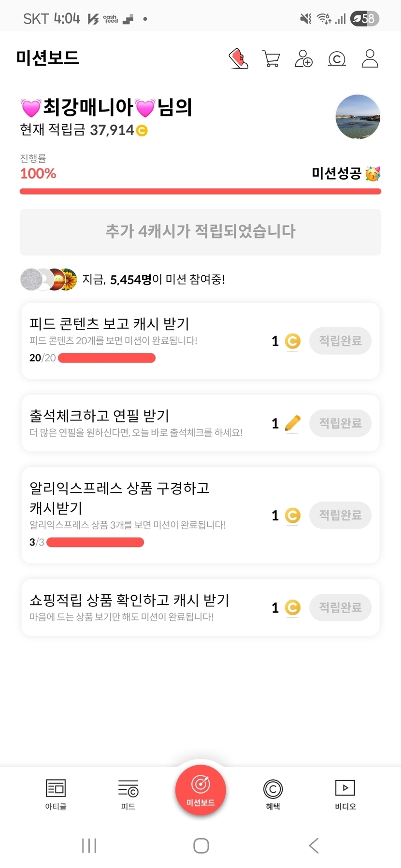Tap the mission participants avatar group
The image size is (401, 868).
point(48,280)
